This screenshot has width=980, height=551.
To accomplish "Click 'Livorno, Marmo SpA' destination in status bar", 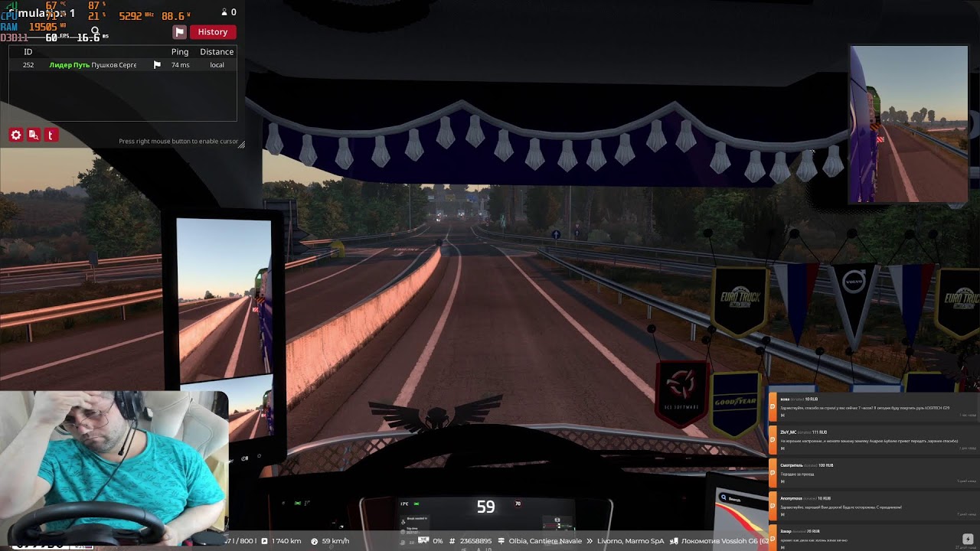I will (x=632, y=541).
